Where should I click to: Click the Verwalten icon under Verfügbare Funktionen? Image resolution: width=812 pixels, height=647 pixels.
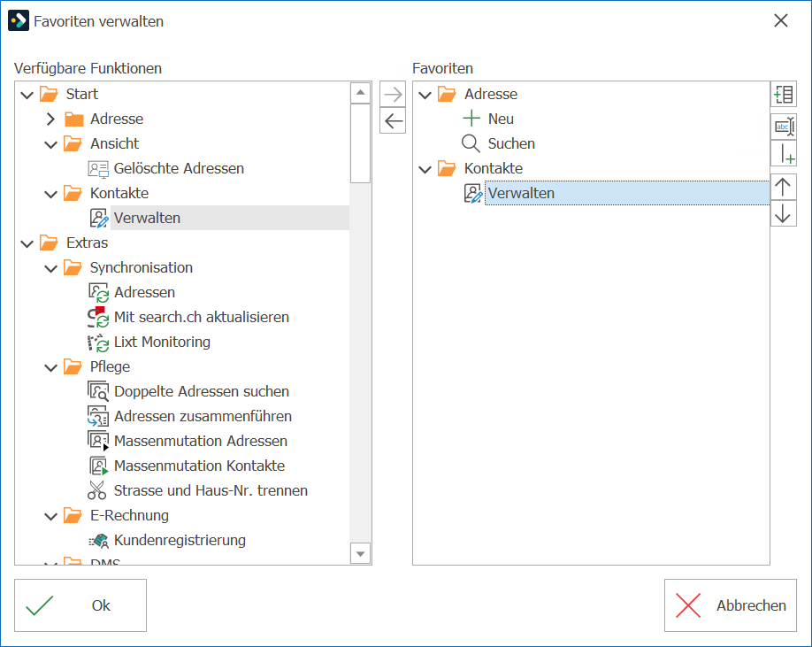(x=98, y=218)
